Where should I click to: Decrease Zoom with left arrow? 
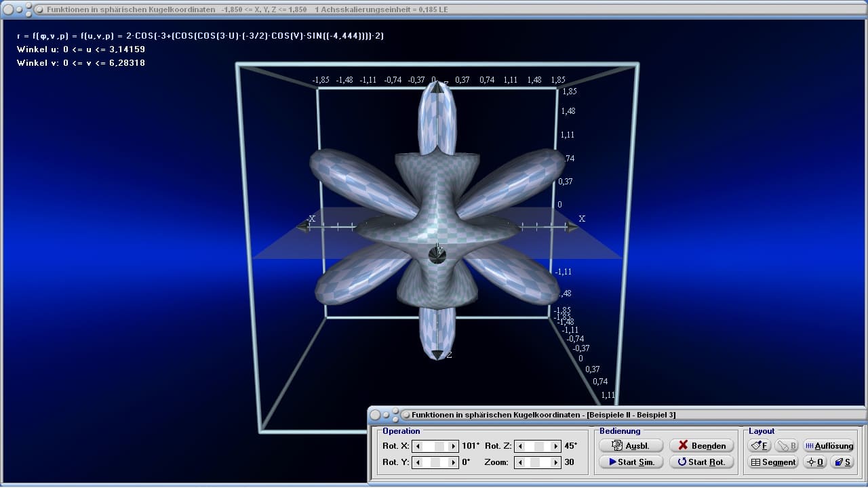pos(519,462)
